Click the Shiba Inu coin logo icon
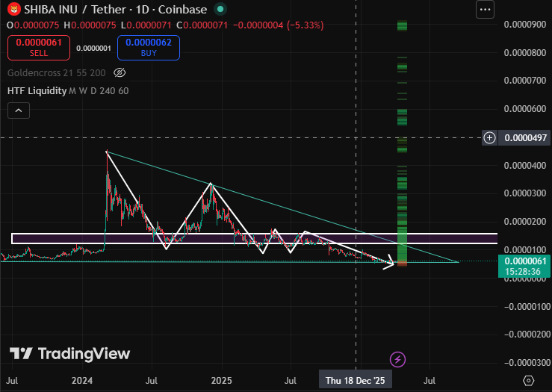The width and height of the screenshot is (552, 392). click(x=14, y=9)
